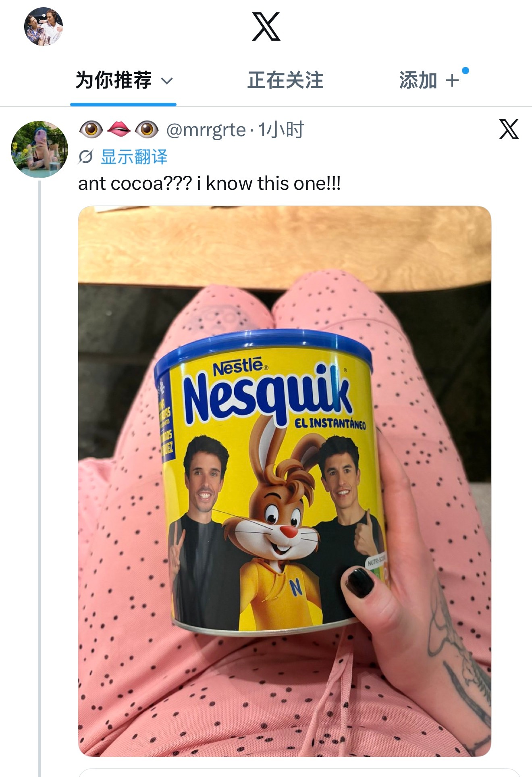Open the Grok X icon on the post
This screenshot has width=532, height=777.
pyautogui.click(x=509, y=129)
